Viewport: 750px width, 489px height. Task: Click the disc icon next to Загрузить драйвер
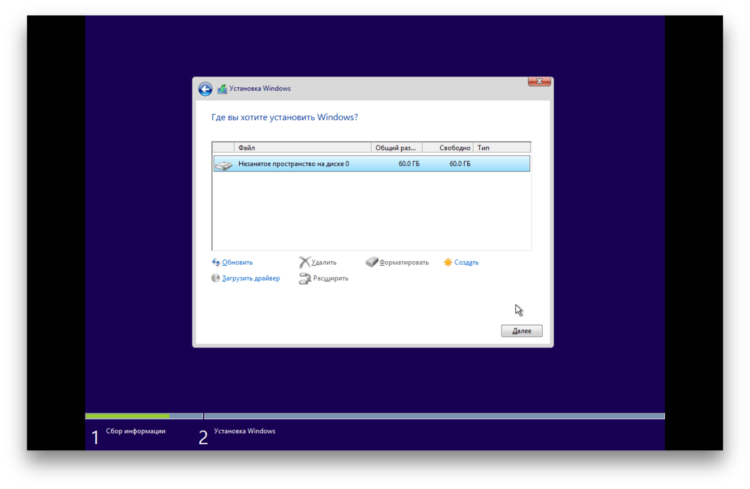point(216,278)
